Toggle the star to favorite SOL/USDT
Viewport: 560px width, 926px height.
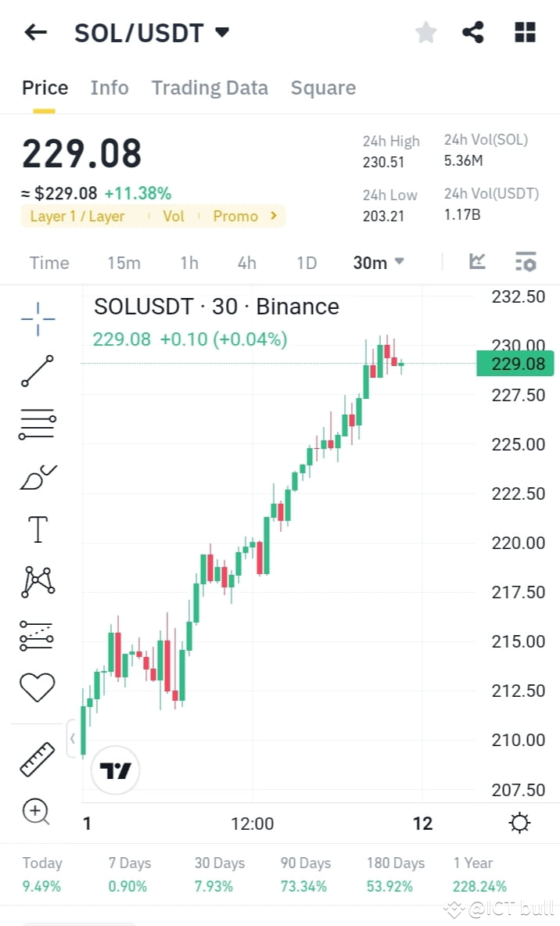click(x=425, y=32)
